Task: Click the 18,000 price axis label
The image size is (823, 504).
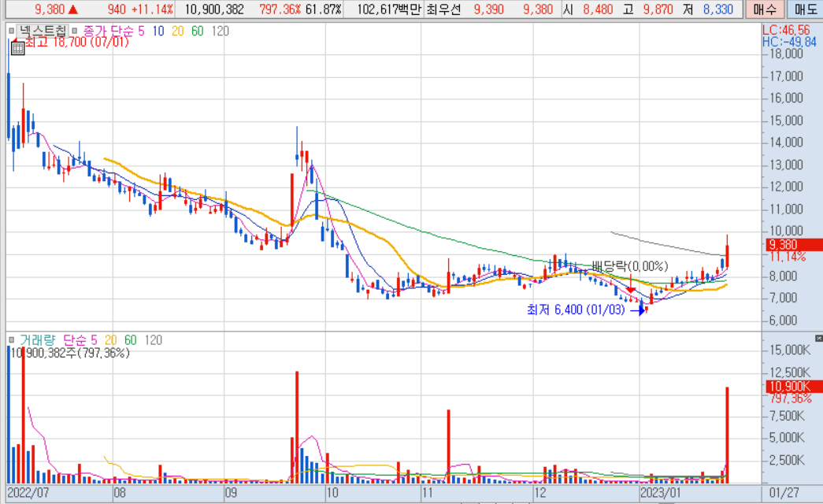Action: coord(786,54)
